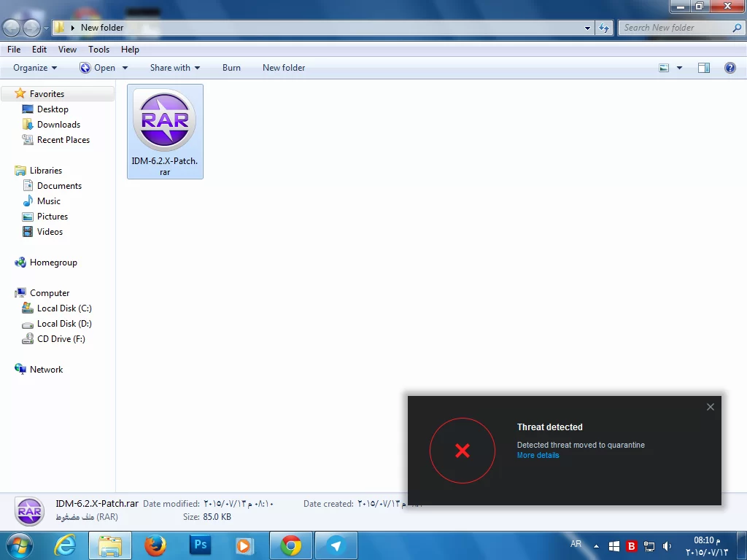747x560 pixels.
Task: Click the Bitdefender B tray icon
Action: coord(632,546)
